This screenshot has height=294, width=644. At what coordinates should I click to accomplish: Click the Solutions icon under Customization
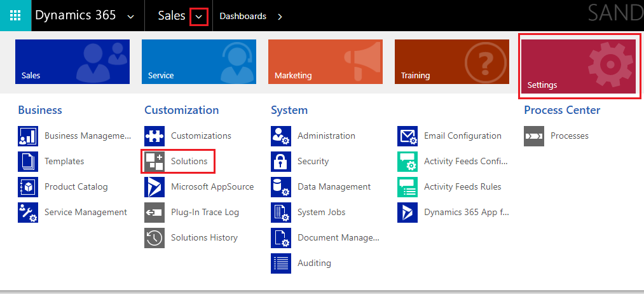154,162
